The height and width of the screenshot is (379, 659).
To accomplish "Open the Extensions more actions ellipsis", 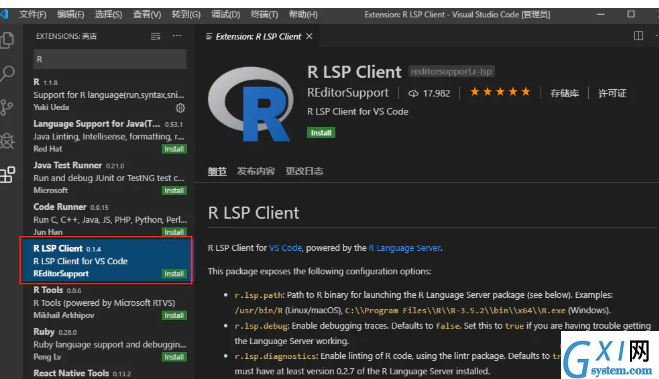I will [177, 36].
